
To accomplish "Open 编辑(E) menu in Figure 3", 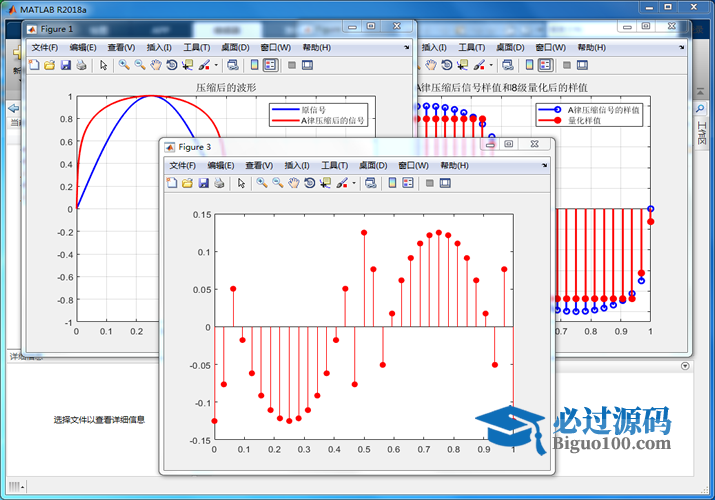I will click(221, 165).
